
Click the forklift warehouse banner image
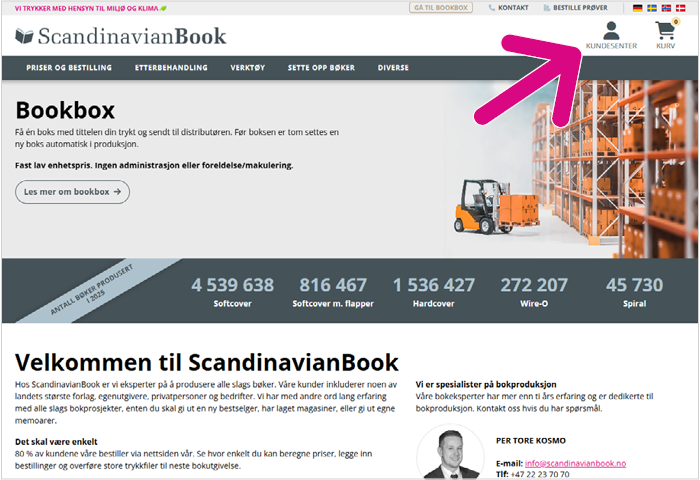(571, 169)
